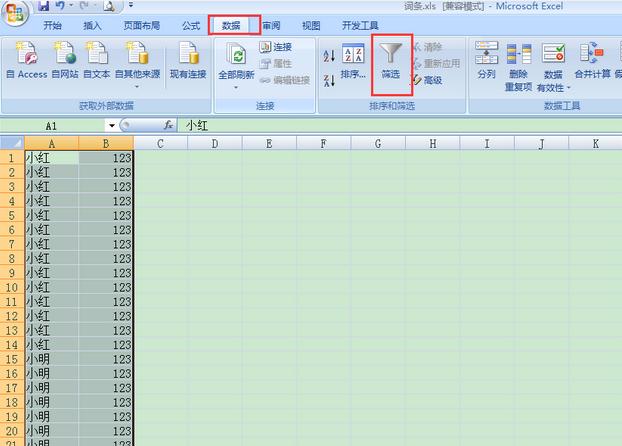Import data 自网站
Viewport: 622px width, 446px height.
coord(65,60)
